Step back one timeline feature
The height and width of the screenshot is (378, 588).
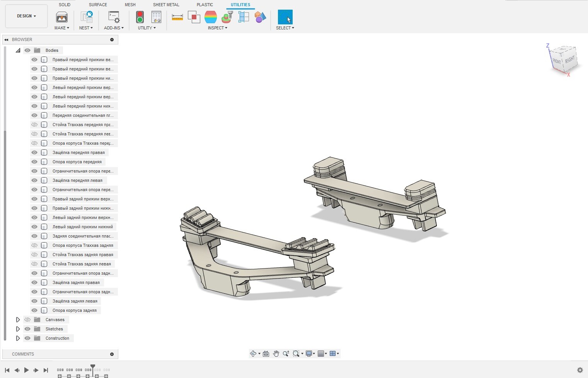(17, 370)
